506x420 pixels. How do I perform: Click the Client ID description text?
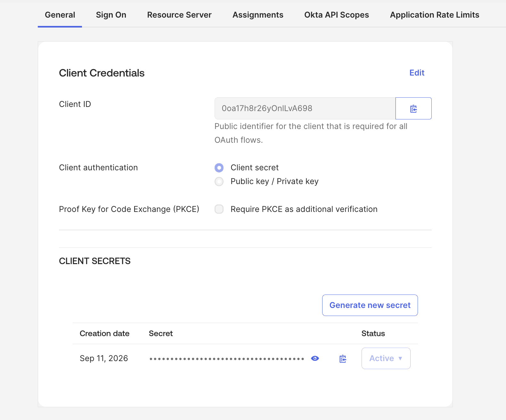click(311, 133)
